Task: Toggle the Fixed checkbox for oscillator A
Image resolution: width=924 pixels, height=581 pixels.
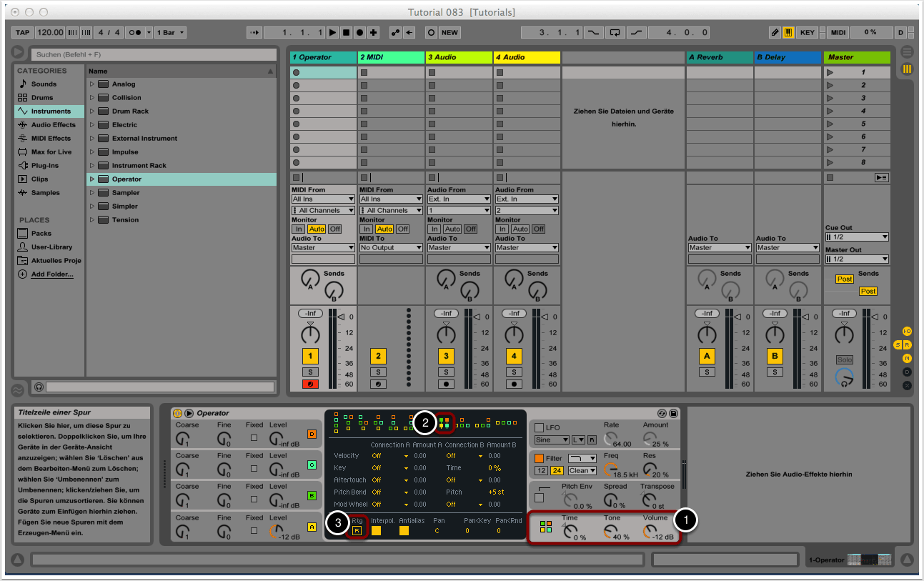Action: coord(254,532)
